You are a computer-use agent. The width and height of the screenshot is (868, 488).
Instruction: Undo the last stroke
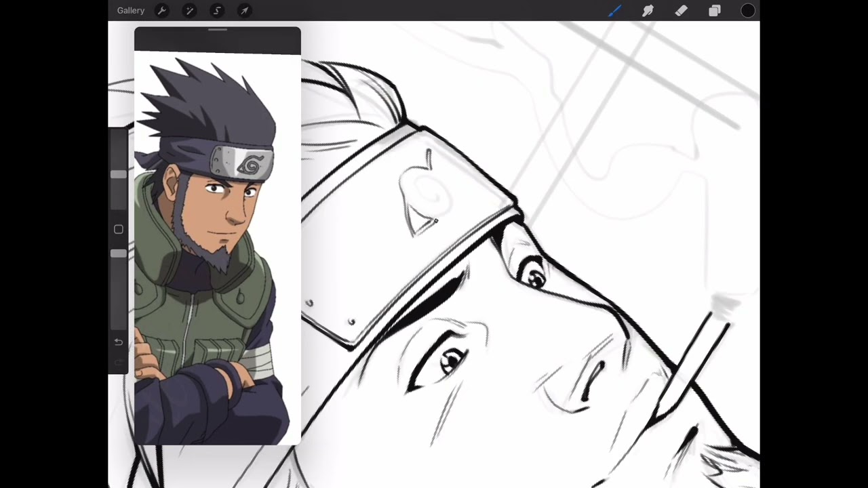[119, 342]
